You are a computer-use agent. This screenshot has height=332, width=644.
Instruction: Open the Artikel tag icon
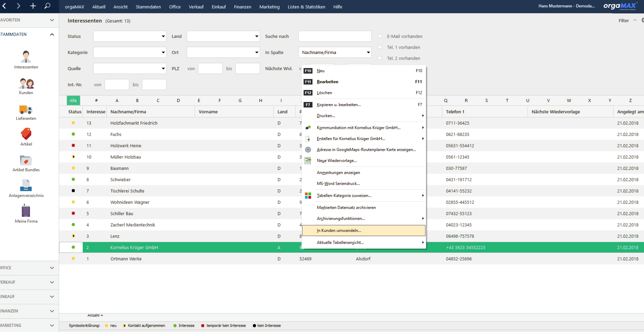[26, 134]
